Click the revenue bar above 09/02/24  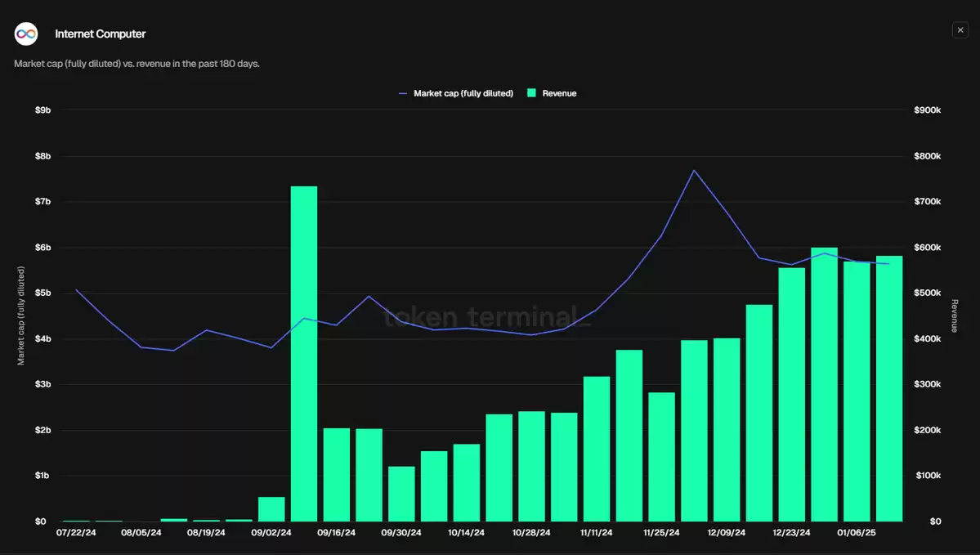(271, 509)
